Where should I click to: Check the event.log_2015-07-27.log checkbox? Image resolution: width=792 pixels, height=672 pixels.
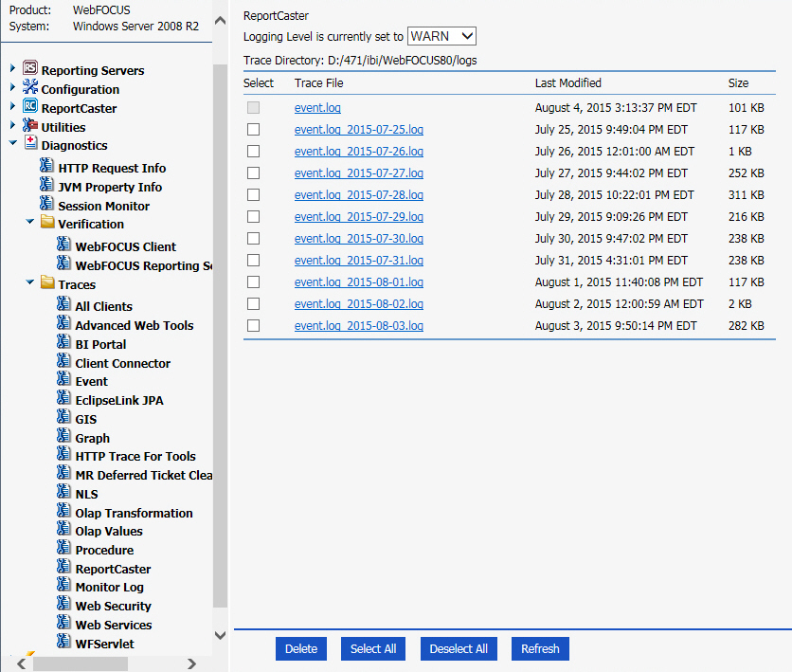[254, 173]
